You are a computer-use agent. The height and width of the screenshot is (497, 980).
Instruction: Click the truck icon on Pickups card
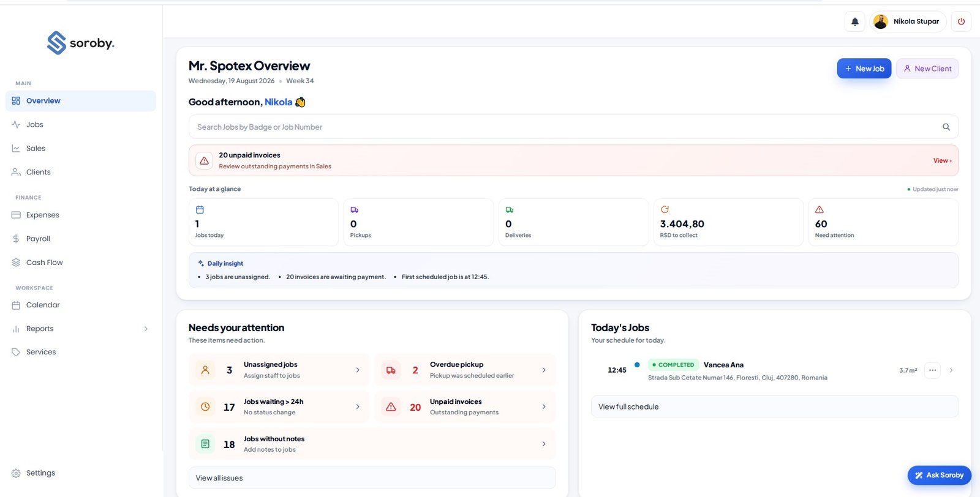[x=355, y=209]
